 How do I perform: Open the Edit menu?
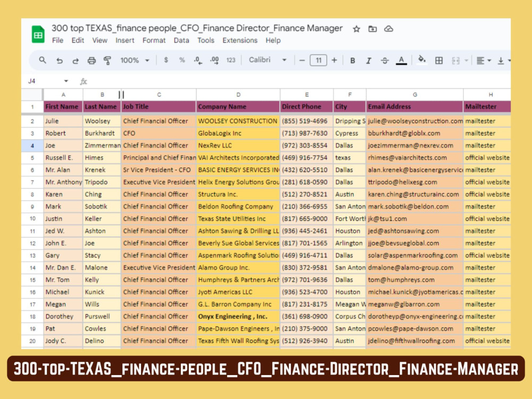pyautogui.click(x=78, y=40)
